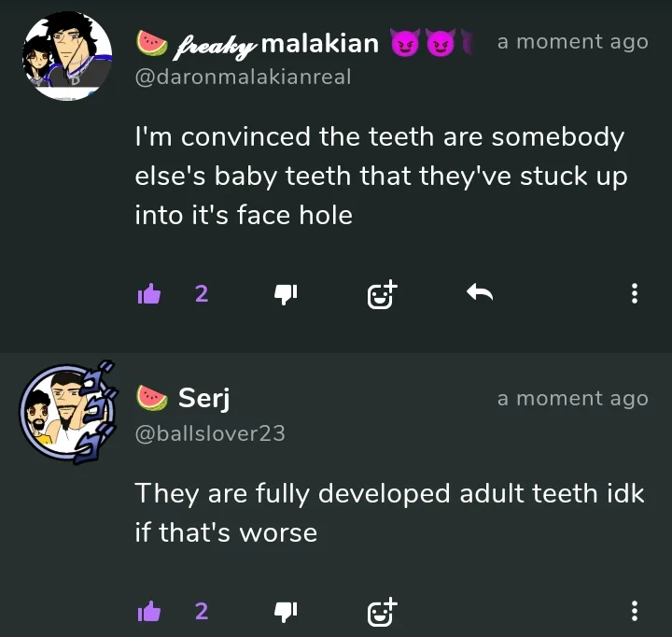Like the freaky malakian comment
Viewport: 672px width, 637px height.
(149, 294)
